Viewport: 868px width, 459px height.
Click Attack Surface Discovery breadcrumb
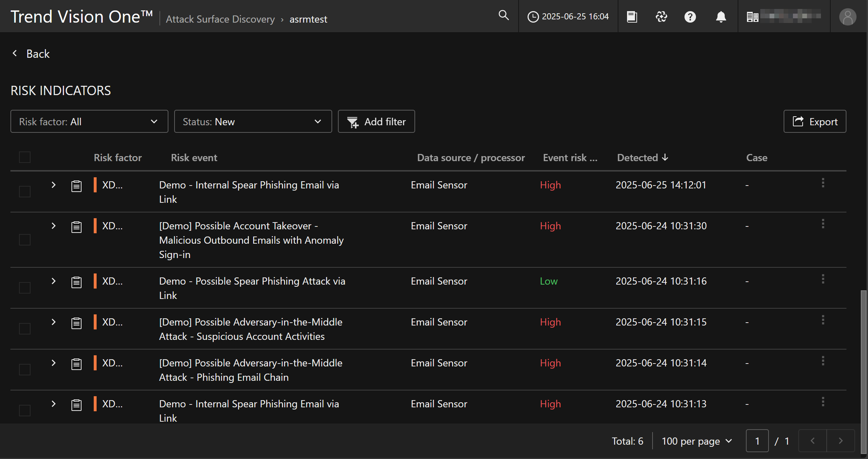point(220,19)
